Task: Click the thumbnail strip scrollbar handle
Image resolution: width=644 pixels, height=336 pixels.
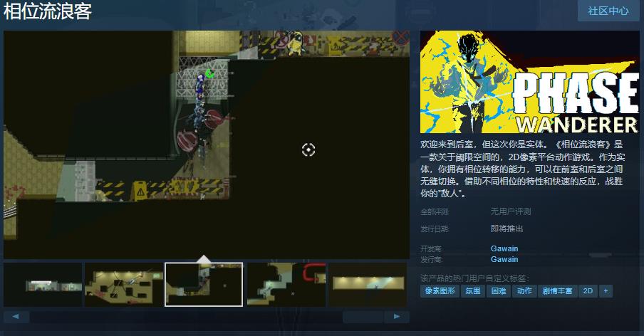Action: click(363, 316)
